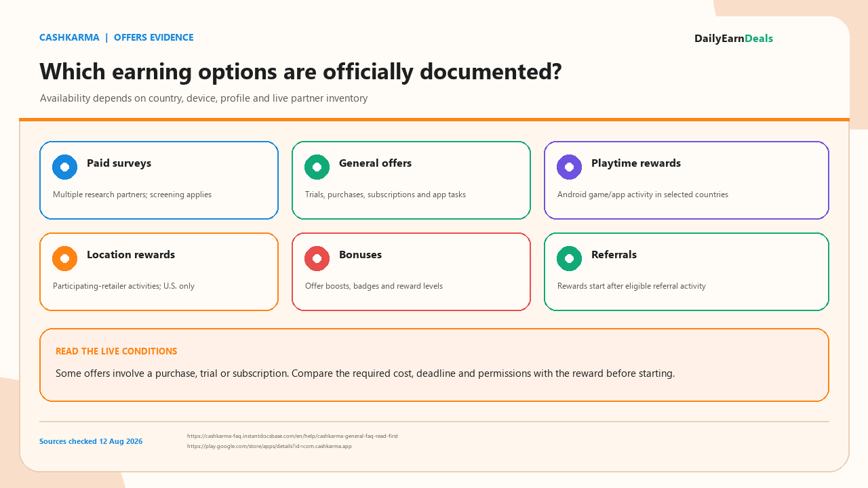Screen dimensions: 868x488
Task: Click the 'Which earning options are officially documented?' heading
Action: (300, 72)
